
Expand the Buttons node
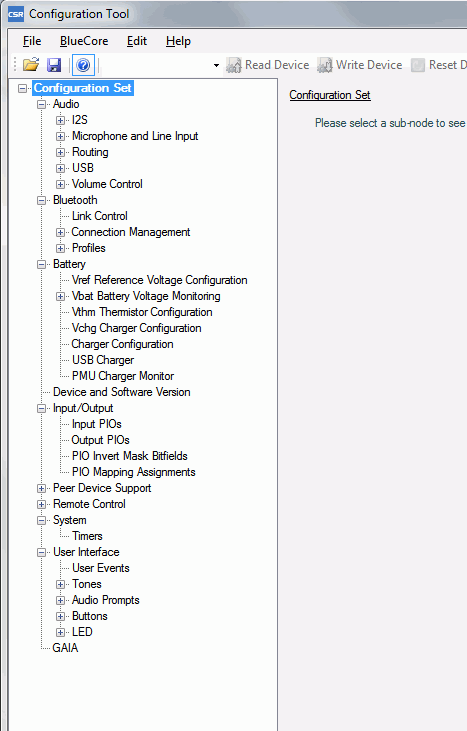(x=61, y=616)
